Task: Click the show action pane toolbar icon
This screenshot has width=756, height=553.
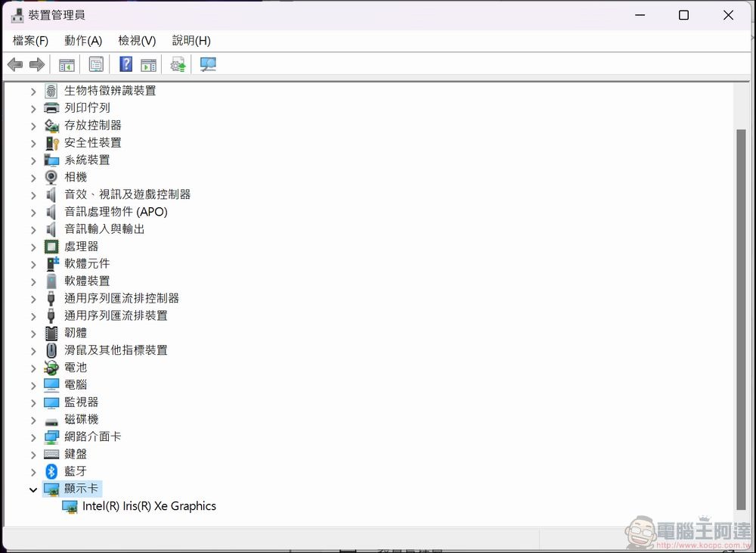Action: click(x=148, y=64)
